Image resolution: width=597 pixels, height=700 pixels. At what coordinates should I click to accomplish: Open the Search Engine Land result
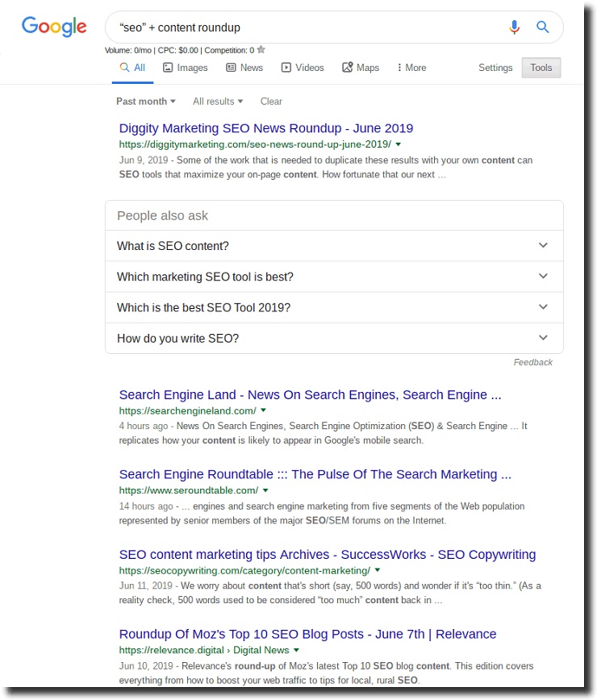click(x=310, y=394)
